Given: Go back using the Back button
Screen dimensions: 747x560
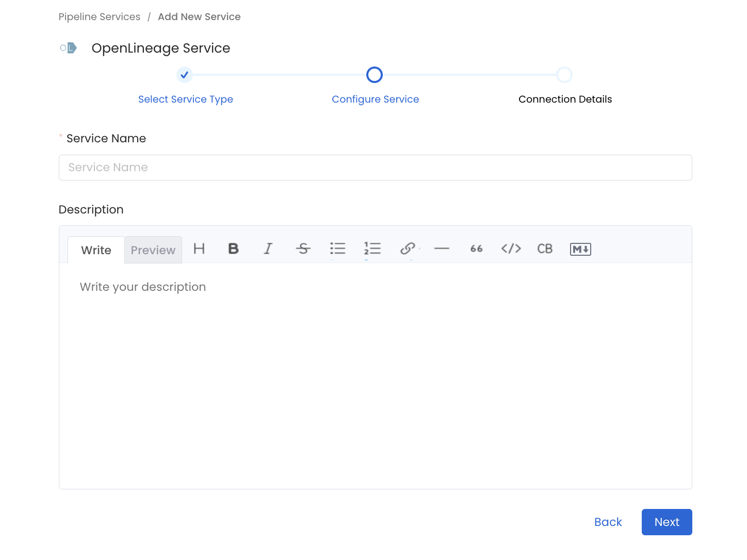Looking at the screenshot, I should pos(608,522).
